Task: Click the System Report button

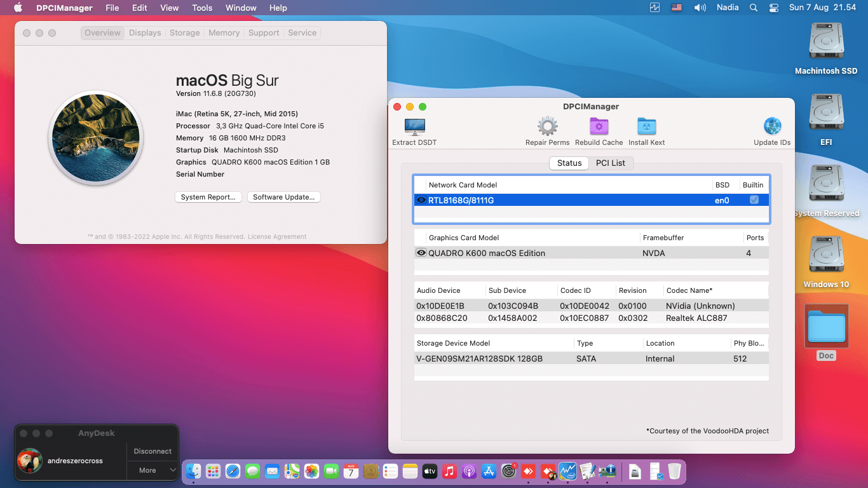Action: (208, 197)
